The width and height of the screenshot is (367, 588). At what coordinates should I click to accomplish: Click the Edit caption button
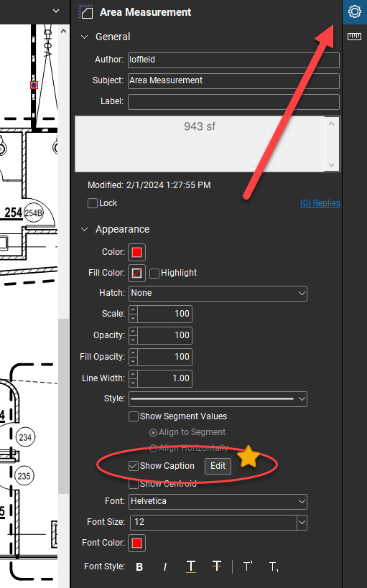tap(218, 466)
